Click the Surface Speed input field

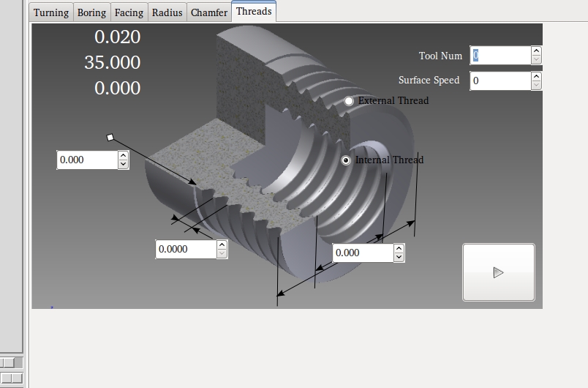pyautogui.click(x=501, y=81)
